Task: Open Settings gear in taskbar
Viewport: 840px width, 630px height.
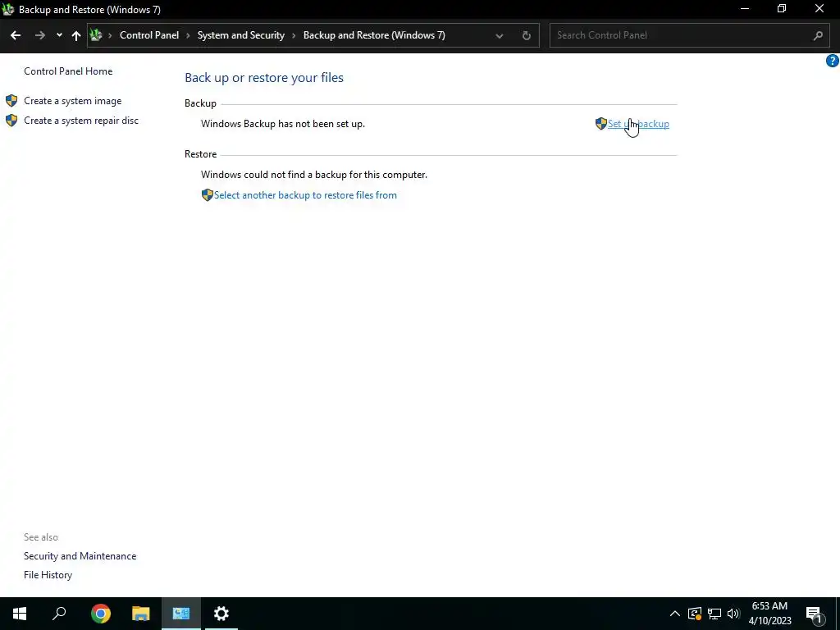Action: pos(221,614)
